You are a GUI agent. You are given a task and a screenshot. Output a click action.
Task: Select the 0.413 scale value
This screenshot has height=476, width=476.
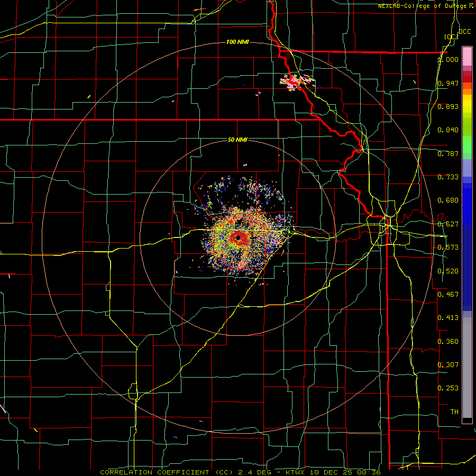[x=448, y=318]
